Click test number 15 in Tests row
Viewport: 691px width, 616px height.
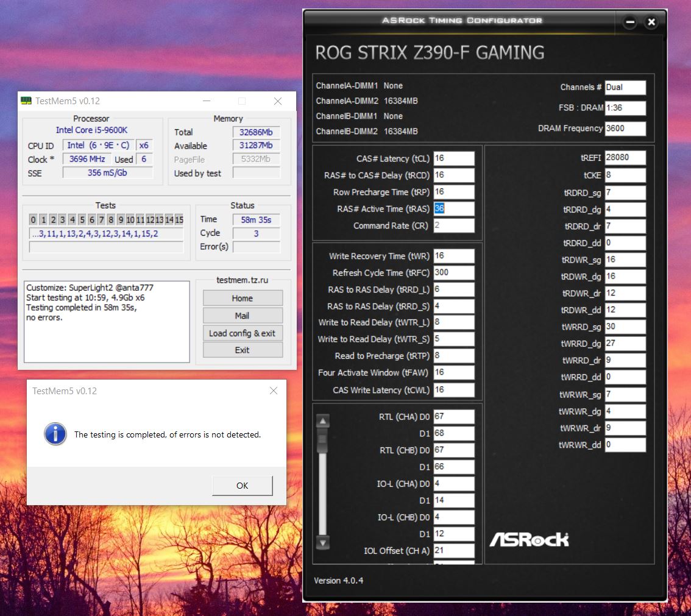coord(179,219)
